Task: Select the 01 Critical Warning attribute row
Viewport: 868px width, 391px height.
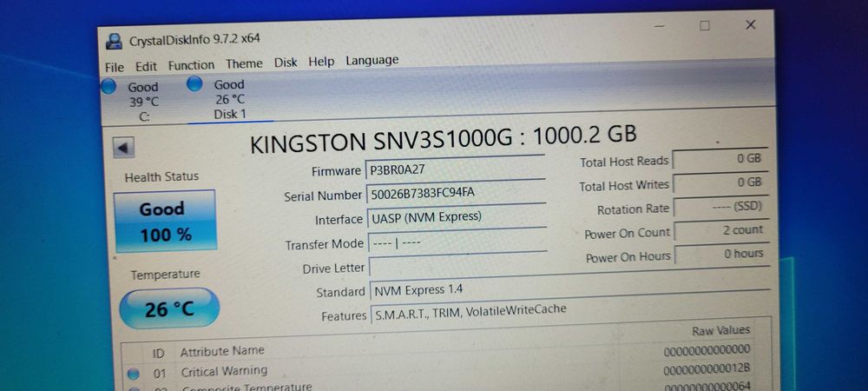Action: 437,370
